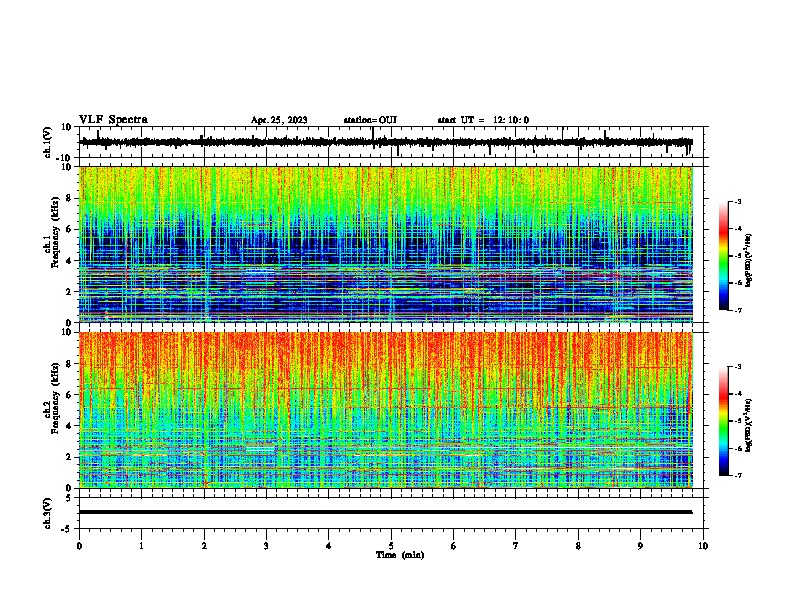This screenshot has width=792, height=612.
Task: Click time axis tick label "2"
Action: tap(204, 546)
